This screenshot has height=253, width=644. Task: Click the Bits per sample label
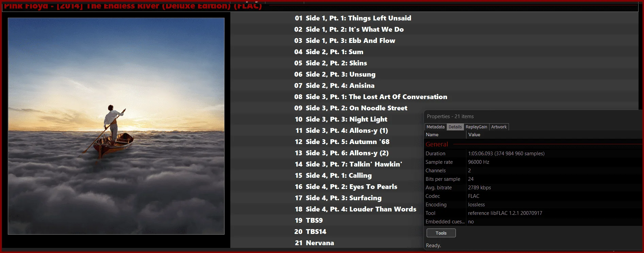pyautogui.click(x=443, y=179)
